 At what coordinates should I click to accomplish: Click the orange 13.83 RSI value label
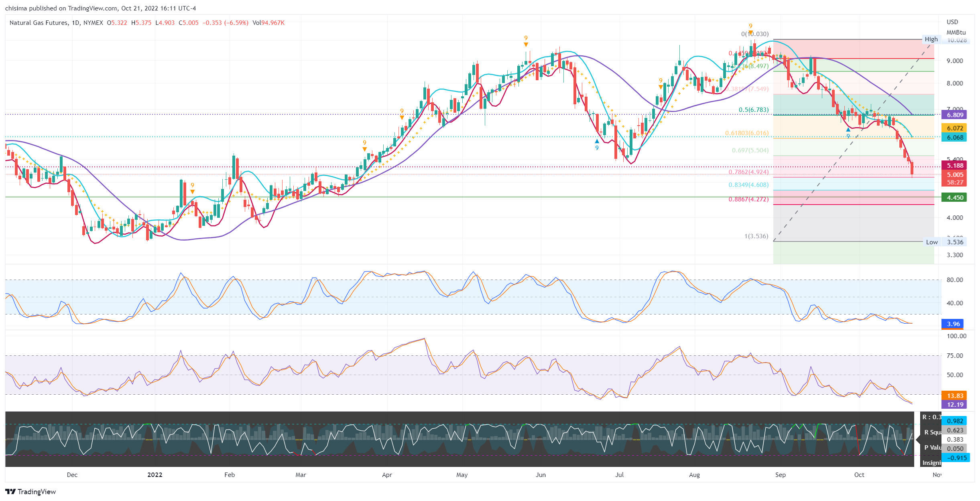click(x=955, y=396)
